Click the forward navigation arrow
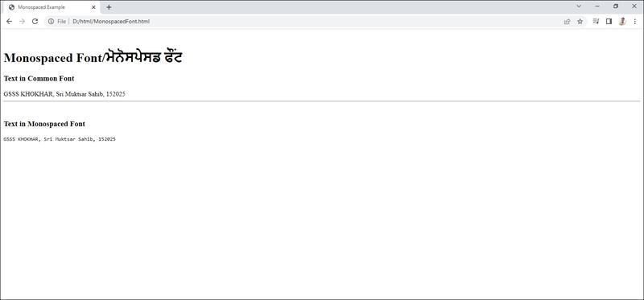Viewport: 644px width, 300px height. pos(23,22)
